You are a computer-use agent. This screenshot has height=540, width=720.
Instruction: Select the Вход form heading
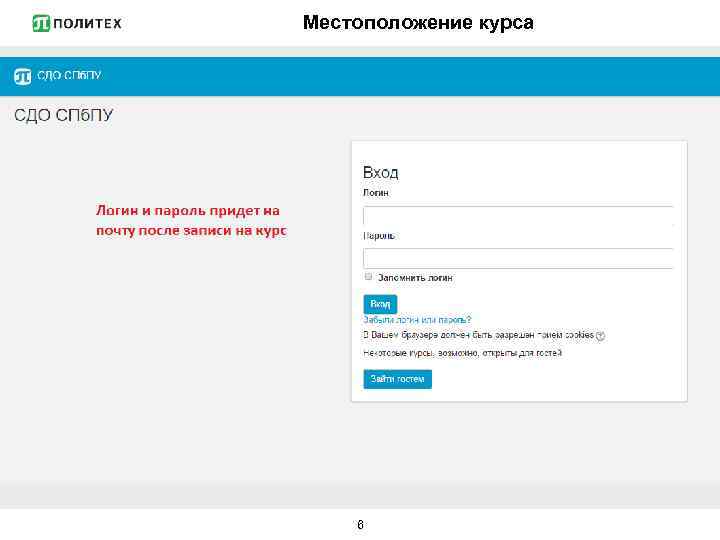pyautogui.click(x=381, y=173)
